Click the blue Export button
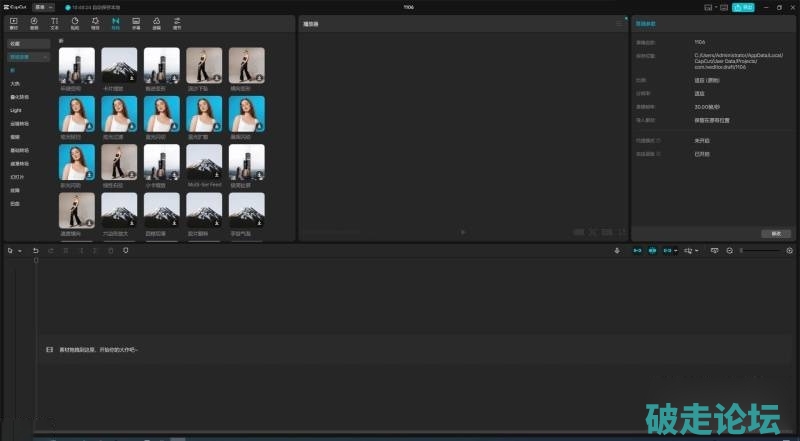The image size is (800, 441). [x=743, y=6]
